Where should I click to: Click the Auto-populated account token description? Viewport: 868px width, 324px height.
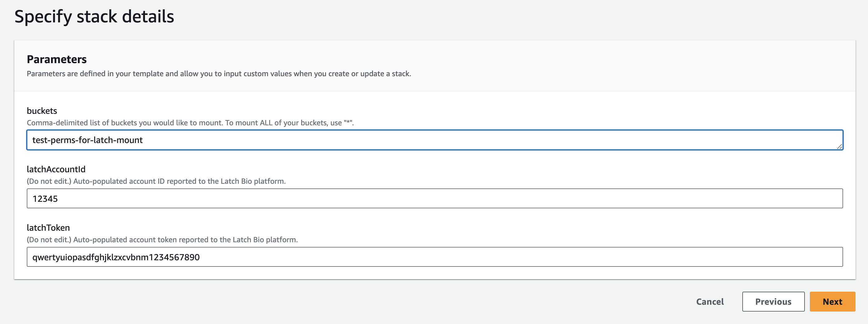[162, 240]
